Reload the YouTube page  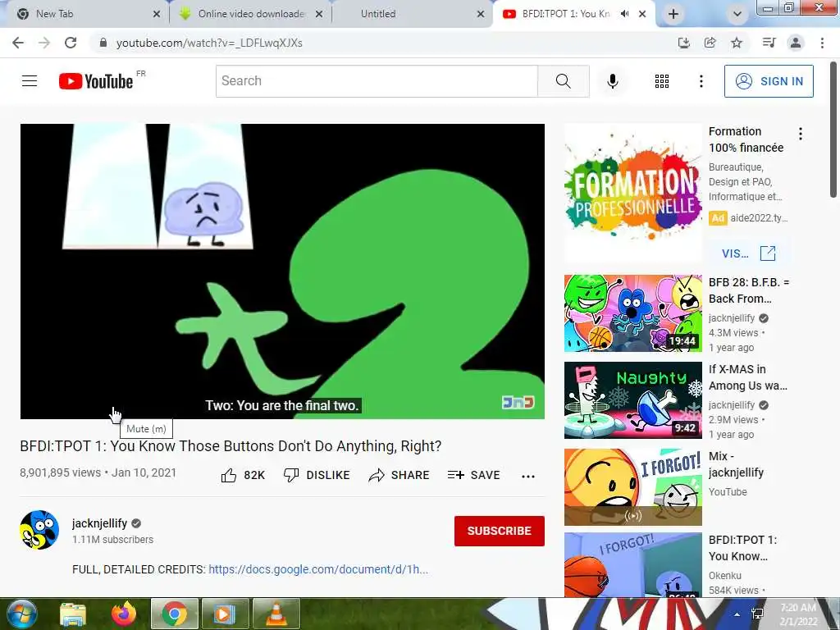point(71,43)
